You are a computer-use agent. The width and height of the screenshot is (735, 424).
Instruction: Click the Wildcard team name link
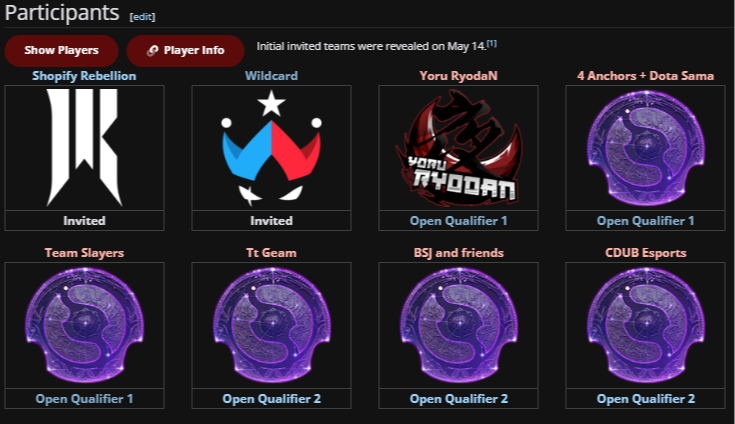coord(271,76)
